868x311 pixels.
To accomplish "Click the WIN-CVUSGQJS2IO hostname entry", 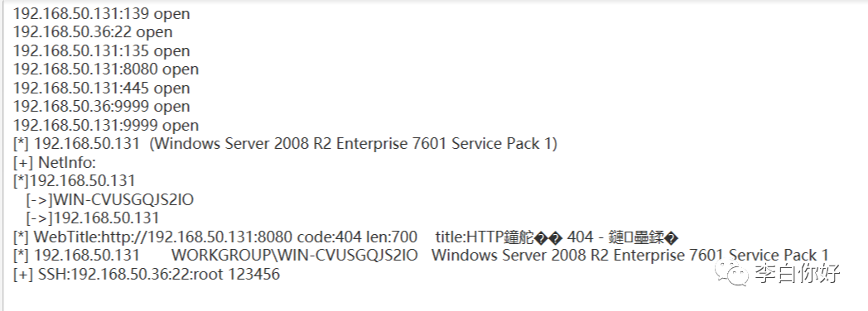I will click(x=109, y=199).
